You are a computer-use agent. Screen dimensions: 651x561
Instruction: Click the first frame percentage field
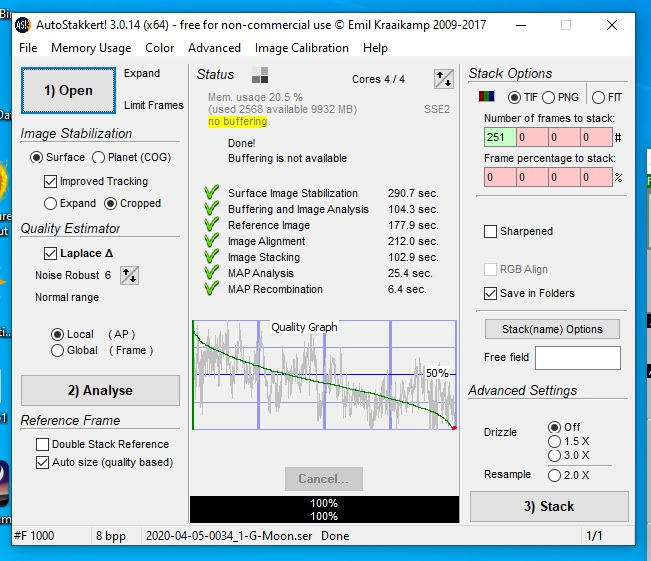tap(500, 177)
